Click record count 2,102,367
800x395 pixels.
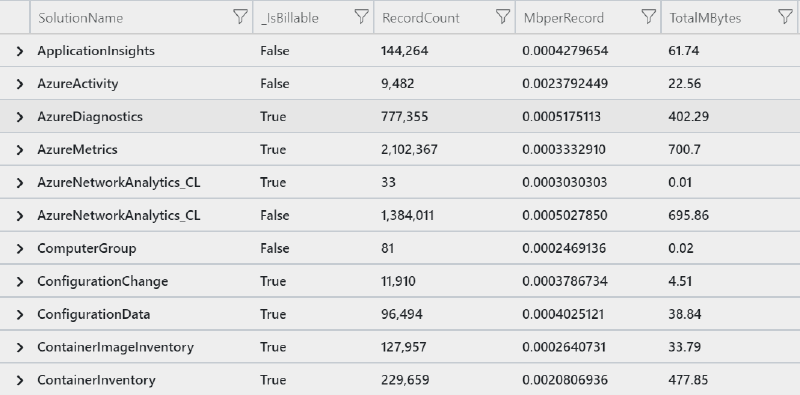[x=409, y=150]
